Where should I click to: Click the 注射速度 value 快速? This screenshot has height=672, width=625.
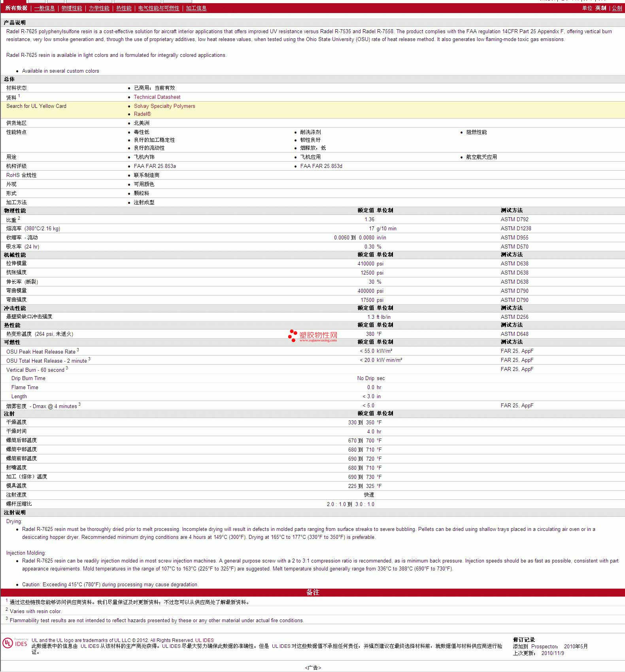(x=369, y=495)
